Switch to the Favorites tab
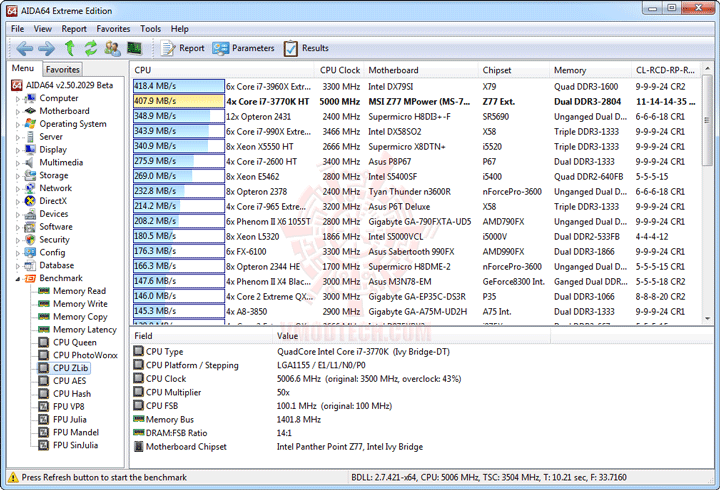This screenshot has width=720, height=490. pyautogui.click(x=62, y=69)
